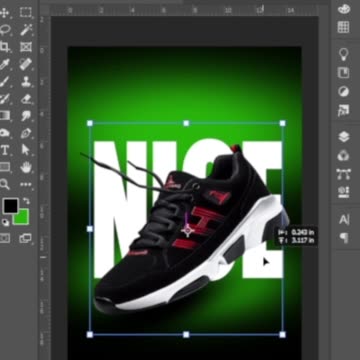Select the Brush tool

coord(4,81)
